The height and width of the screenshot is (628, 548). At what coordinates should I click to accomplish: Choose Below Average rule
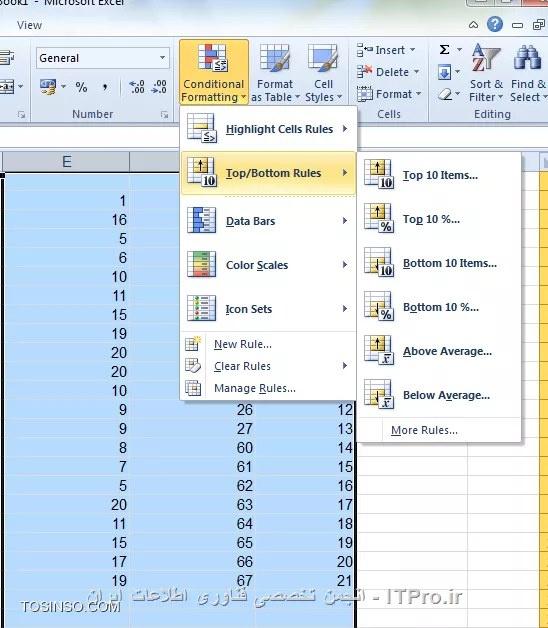[x=440, y=395]
